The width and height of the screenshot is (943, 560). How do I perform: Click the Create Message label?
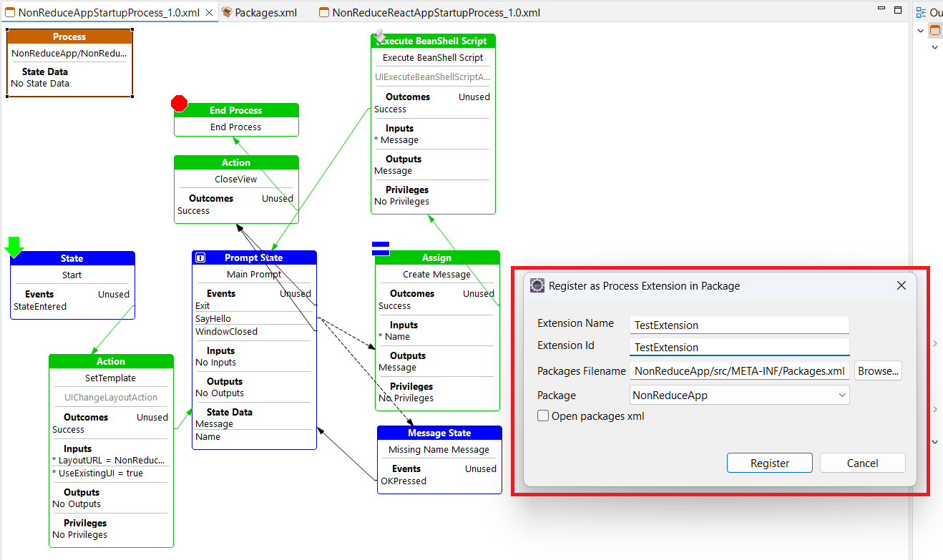(x=437, y=274)
